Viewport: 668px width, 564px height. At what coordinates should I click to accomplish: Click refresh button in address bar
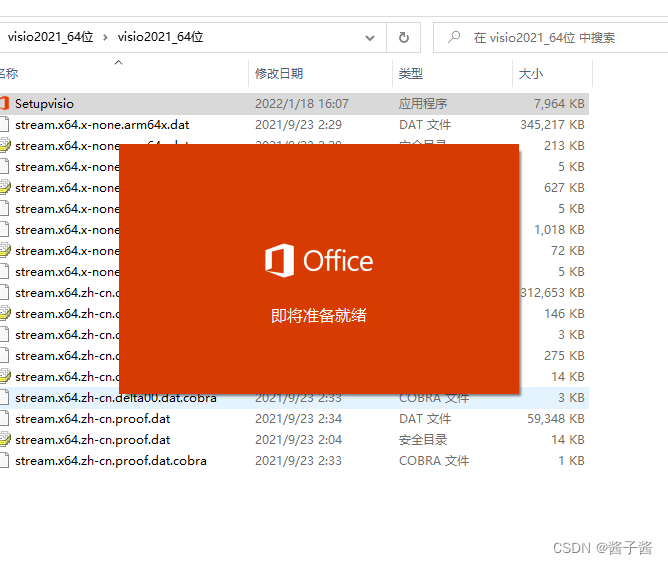coord(403,37)
